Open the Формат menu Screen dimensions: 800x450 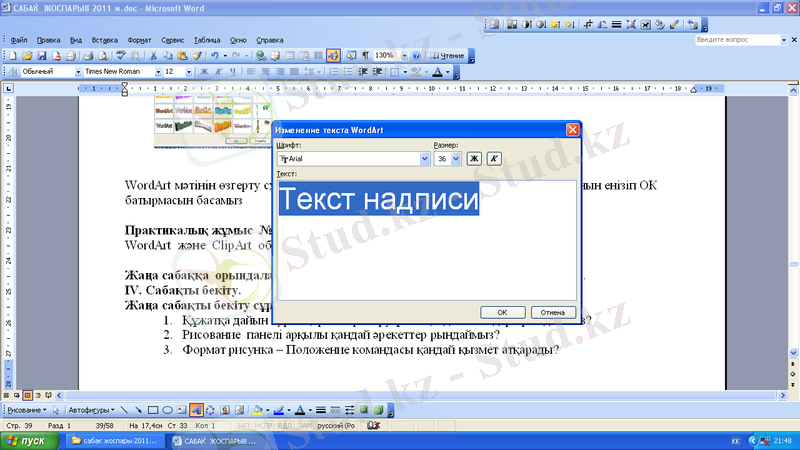coord(139,39)
